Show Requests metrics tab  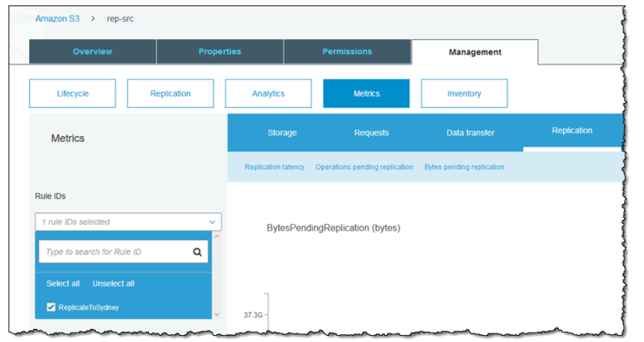[371, 133]
